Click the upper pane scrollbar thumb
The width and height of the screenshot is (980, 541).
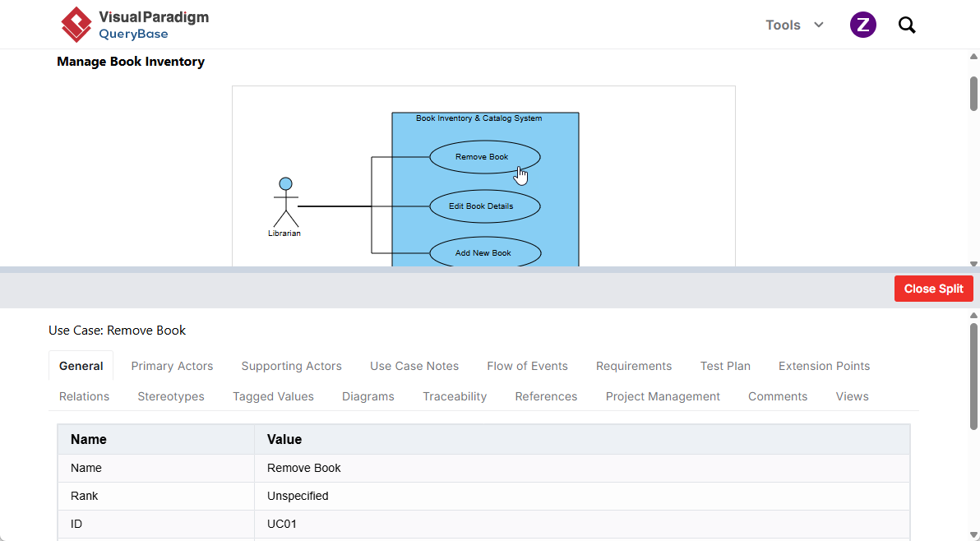(x=973, y=94)
